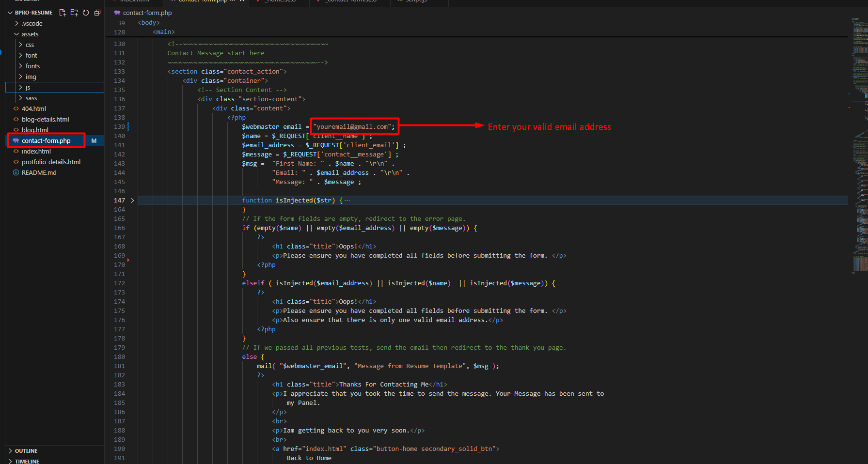Click the "Also ensure that there is only one" line
Viewport: 868px width, 464px height.
click(387, 320)
